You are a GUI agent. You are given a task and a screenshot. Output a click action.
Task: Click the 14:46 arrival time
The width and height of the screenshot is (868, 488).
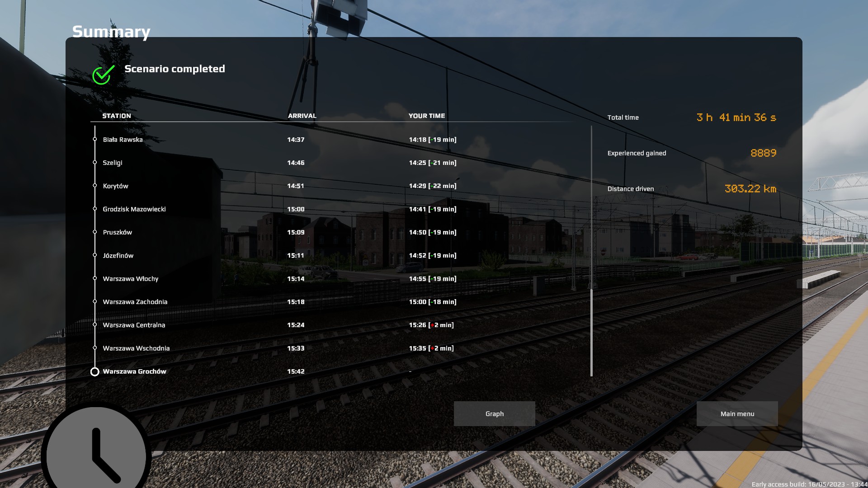296,163
